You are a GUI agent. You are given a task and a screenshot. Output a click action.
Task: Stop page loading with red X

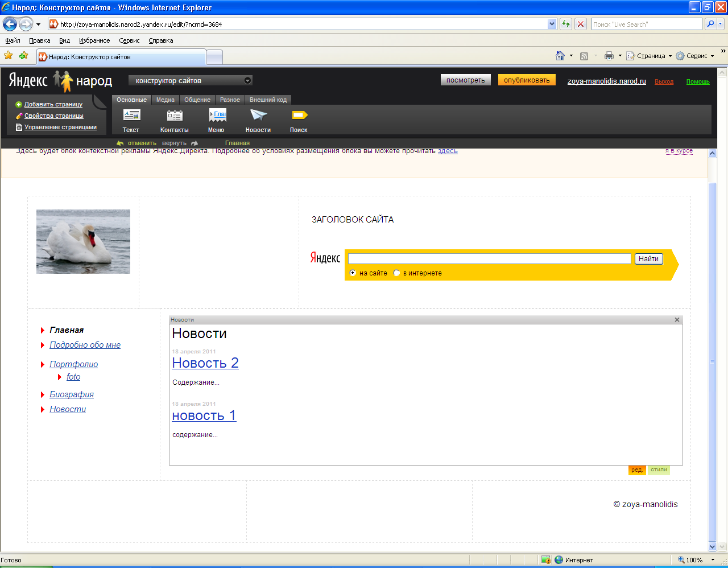pyautogui.click(x=581, y=24)
